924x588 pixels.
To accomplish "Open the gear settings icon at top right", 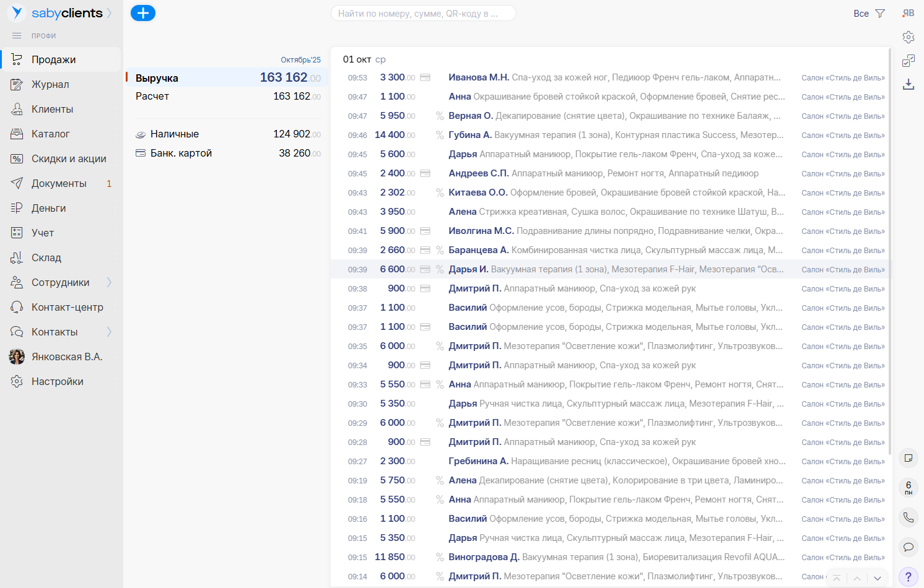I will (x=909, y=37).
